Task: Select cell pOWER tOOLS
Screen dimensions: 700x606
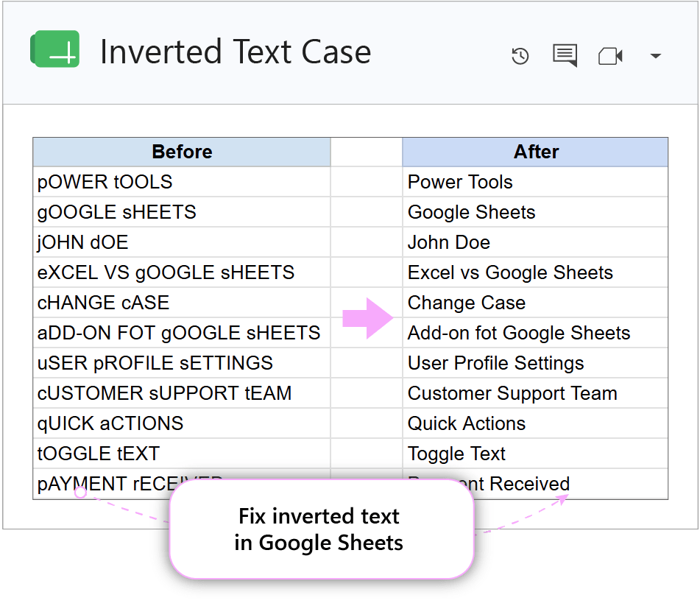Action: (x=182, y=182)
